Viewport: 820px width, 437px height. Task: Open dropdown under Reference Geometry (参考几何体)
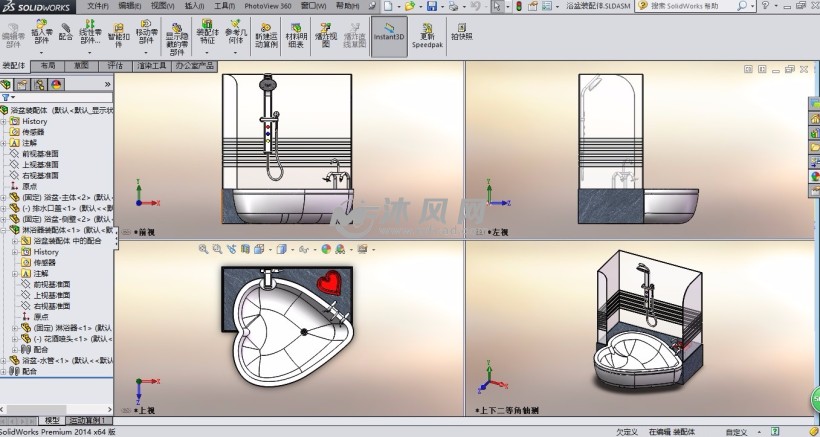click(235, 52)
